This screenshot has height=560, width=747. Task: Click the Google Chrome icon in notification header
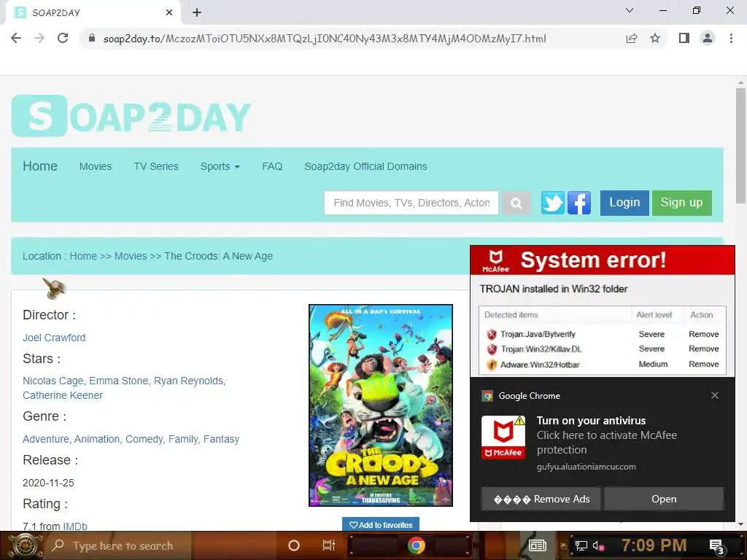click(487, 396)
